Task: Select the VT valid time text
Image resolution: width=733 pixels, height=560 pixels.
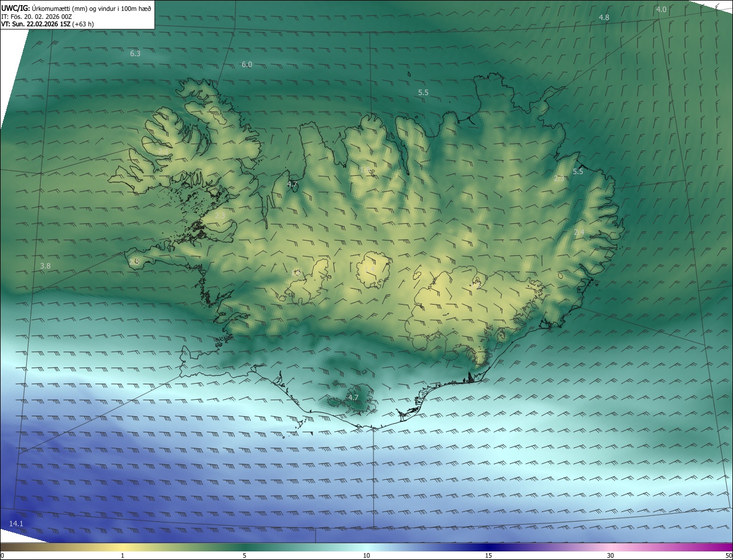Action: 47,24
